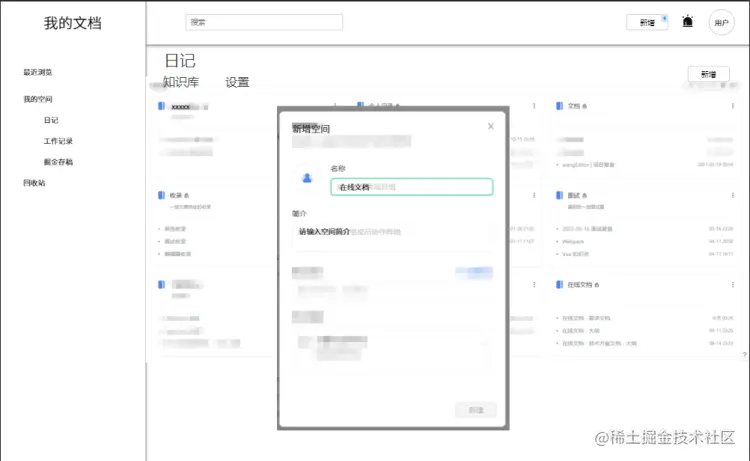The width and height of the screenshot is (750, 461).
Task: Open 日记 space in the sidebar
Action: 51,120
